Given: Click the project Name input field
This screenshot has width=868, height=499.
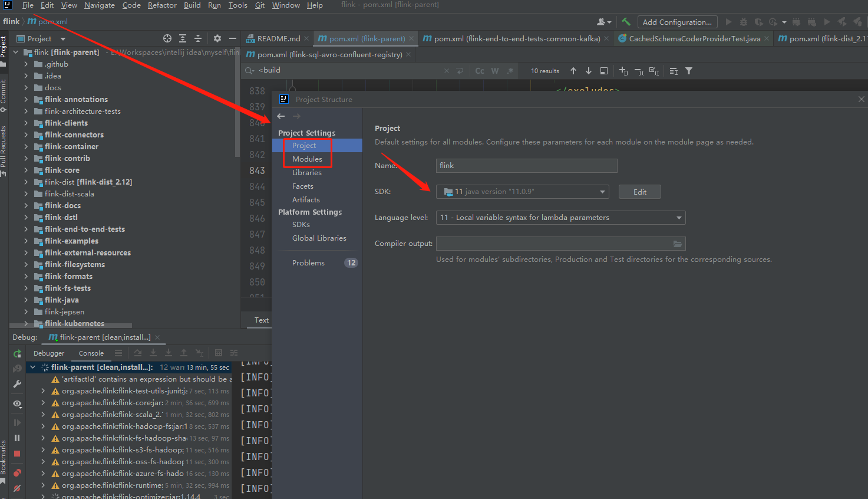Looking at the screenshot, I should [526, 166].
